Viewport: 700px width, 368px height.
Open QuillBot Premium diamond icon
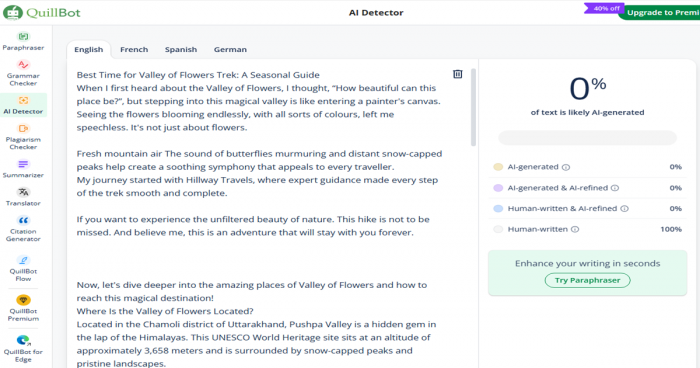(x=23, y=300)
